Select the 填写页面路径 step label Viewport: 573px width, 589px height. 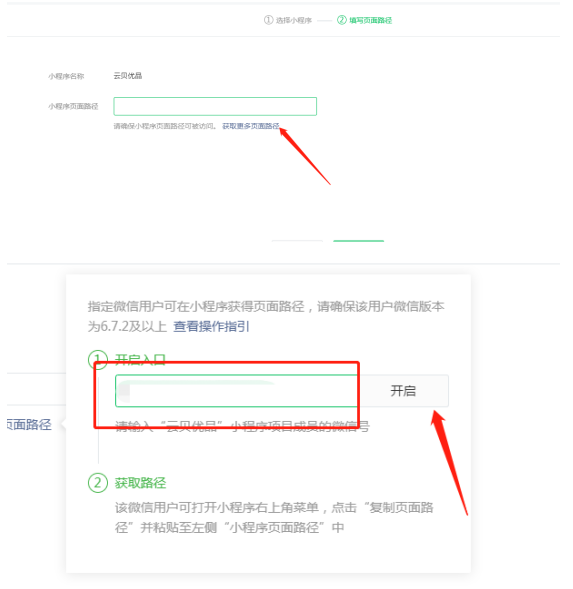point(370,20)
